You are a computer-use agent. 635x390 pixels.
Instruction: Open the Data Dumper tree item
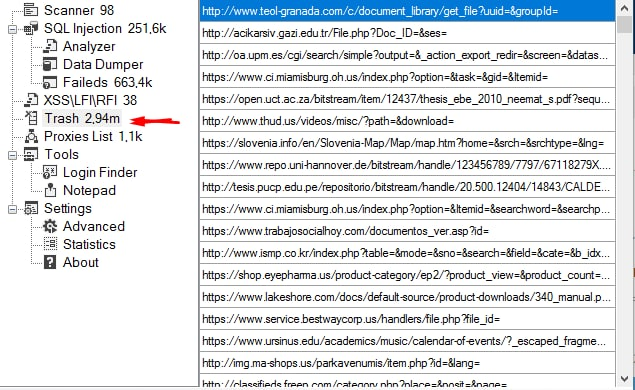pos(103,64)
